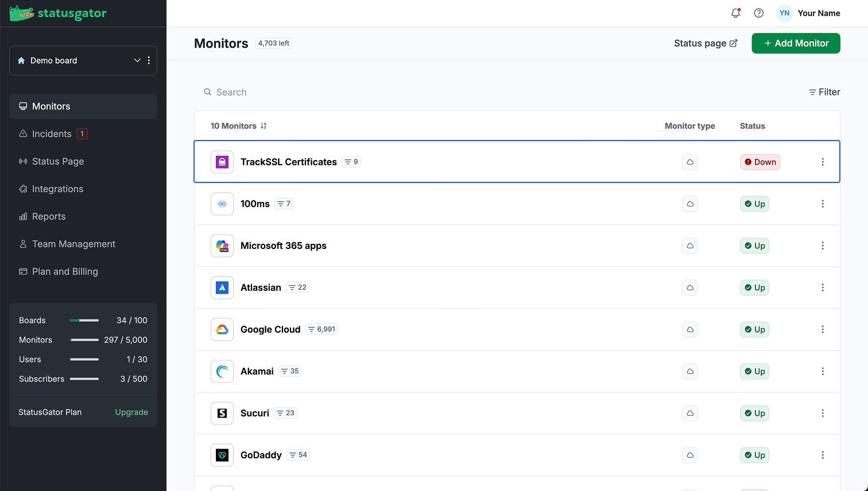Open the help question mark icon
868x491 pixels.
click(759, 13)
